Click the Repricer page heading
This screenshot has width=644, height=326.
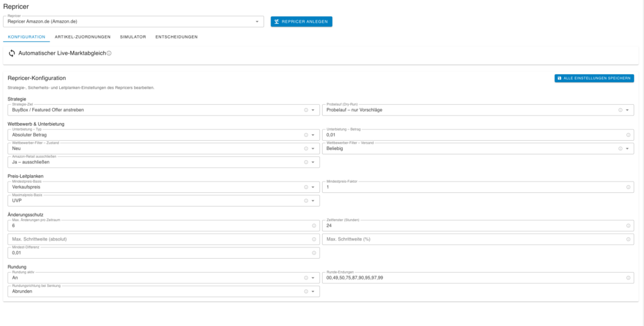click(16, 6)
